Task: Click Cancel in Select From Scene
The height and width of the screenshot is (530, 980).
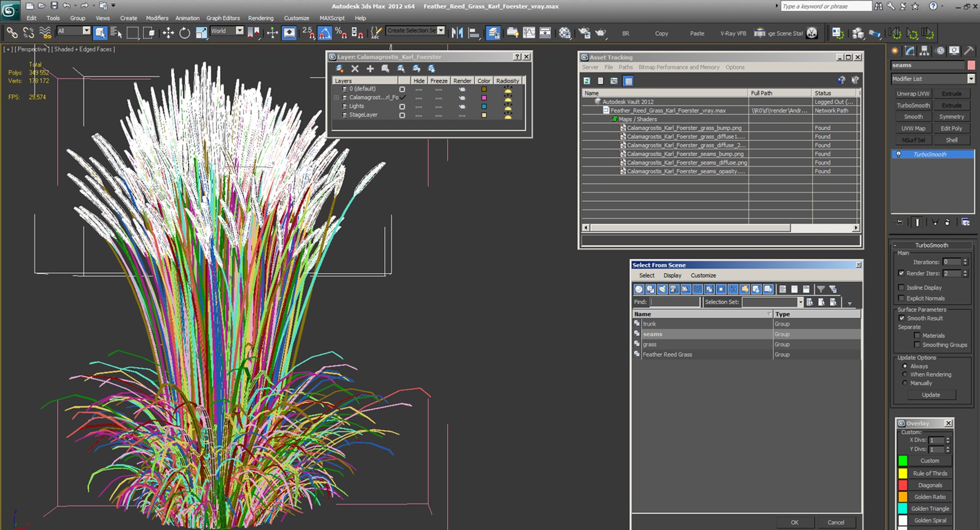Action: click(x=836, y=522)
